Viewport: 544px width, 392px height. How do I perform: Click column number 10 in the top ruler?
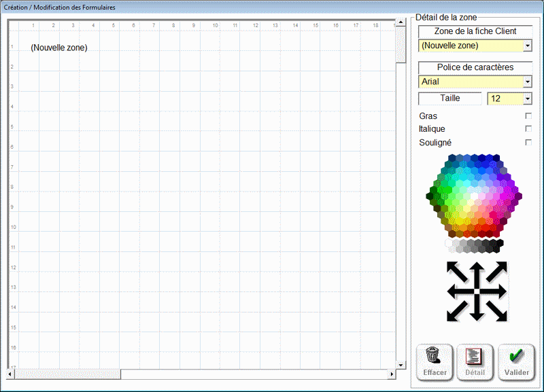coord(215,25)
